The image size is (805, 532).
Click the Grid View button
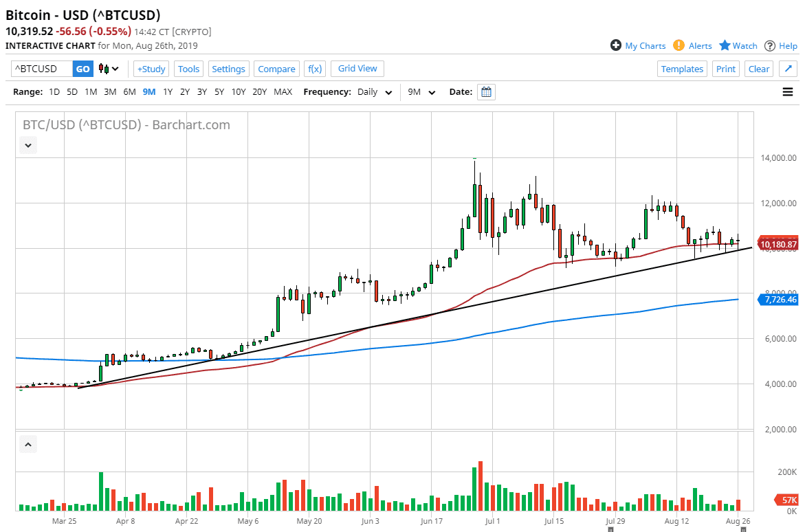[x=357, y=68]
